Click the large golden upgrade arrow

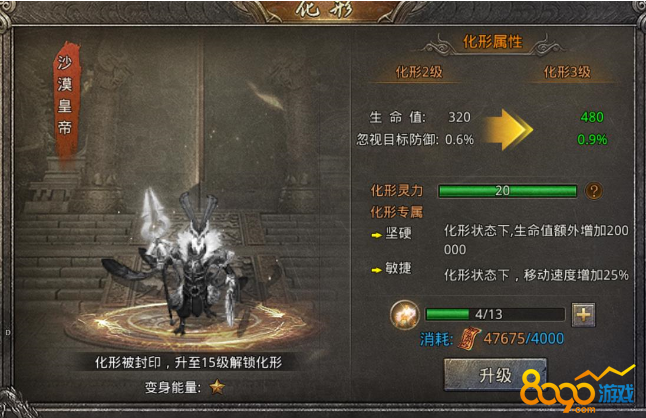pyautogui.click(x=507, y=129)
